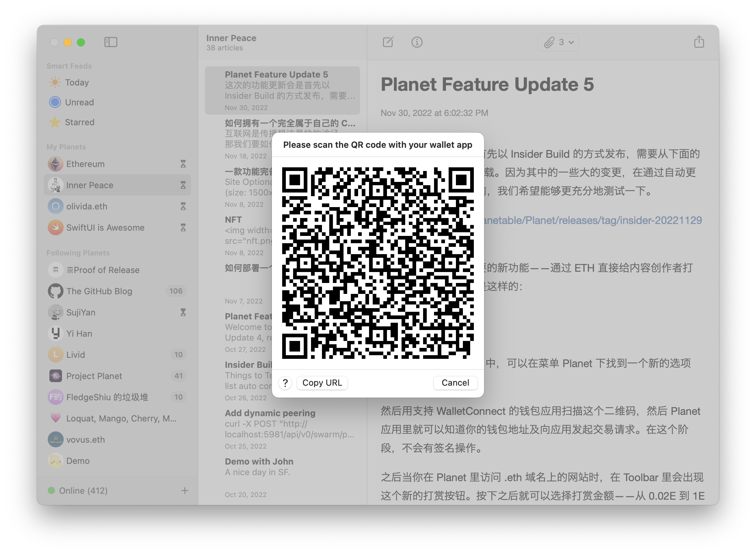The image size is (756, 554).
Task: Toggle the sidebar visibility icon
Action: pos(111,42)
